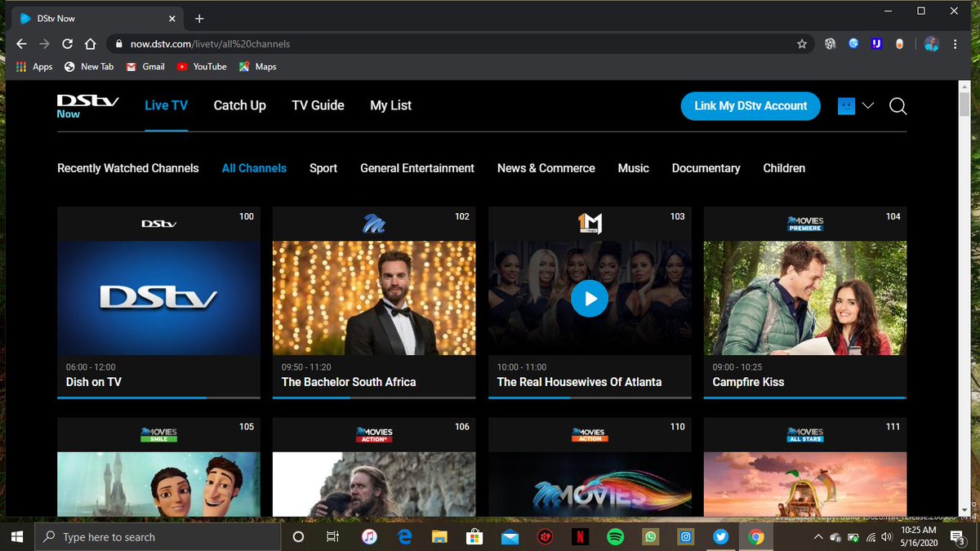Image resolution: width=980 pixels, height=551 pixels.
Task: Click the browser home button
Action: (x=91, y=44)
